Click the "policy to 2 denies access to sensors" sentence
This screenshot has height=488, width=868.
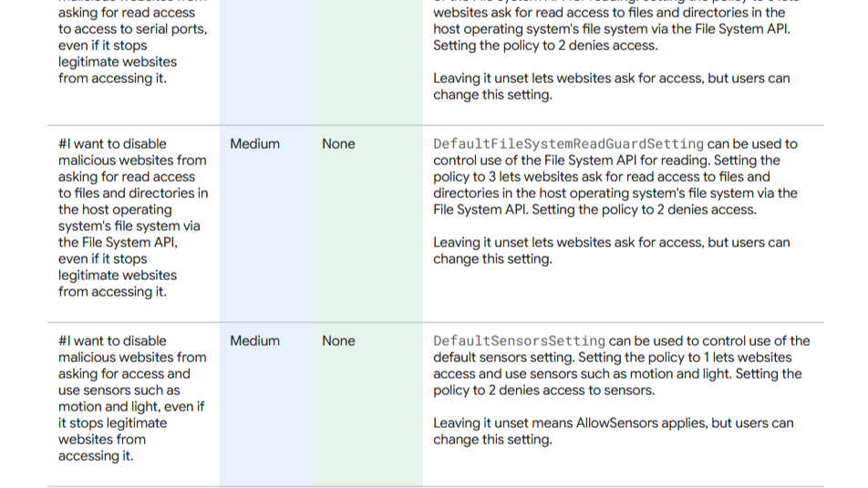[x=543, y=390]
